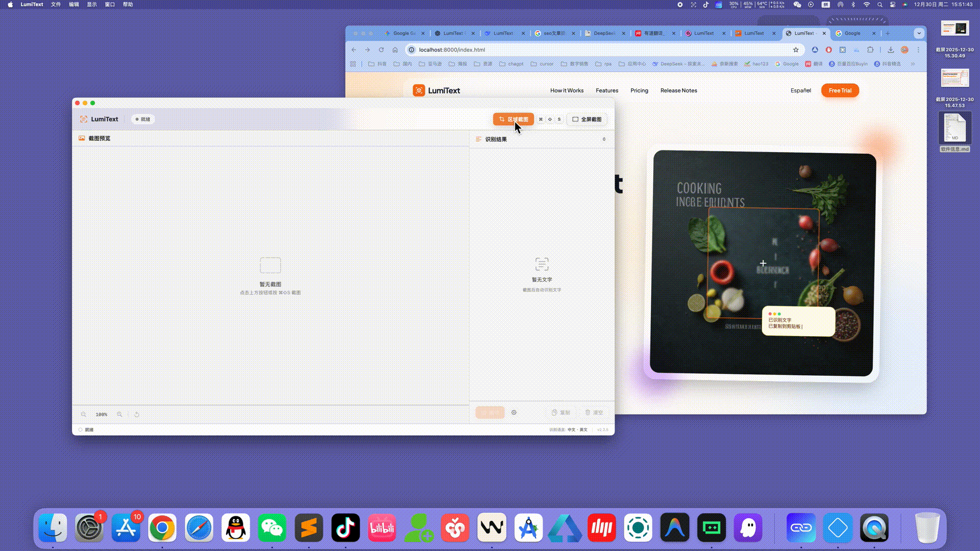Copy recognized text with 复制 button

pyautogui.click(x=561, y=412)
